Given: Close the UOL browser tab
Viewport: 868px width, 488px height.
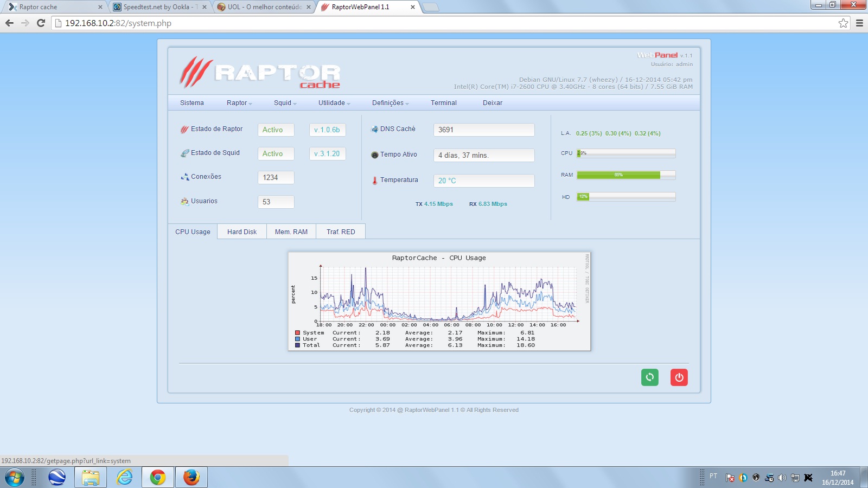Looking at the screenshot, I should tap(309, 7).
